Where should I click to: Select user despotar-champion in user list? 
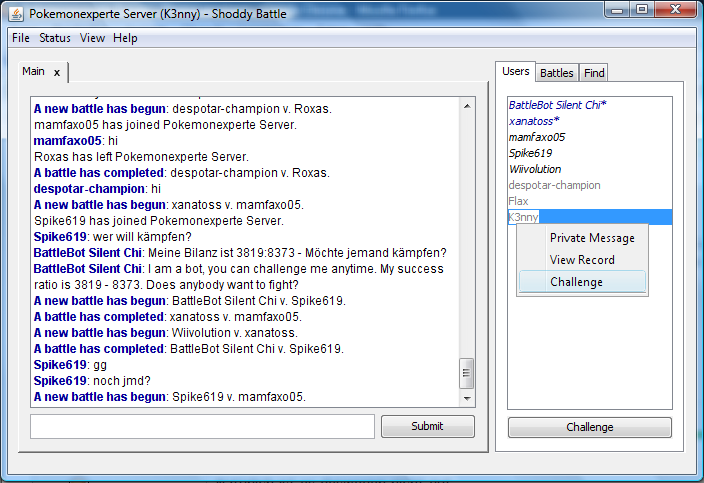(x=554, y=185)
